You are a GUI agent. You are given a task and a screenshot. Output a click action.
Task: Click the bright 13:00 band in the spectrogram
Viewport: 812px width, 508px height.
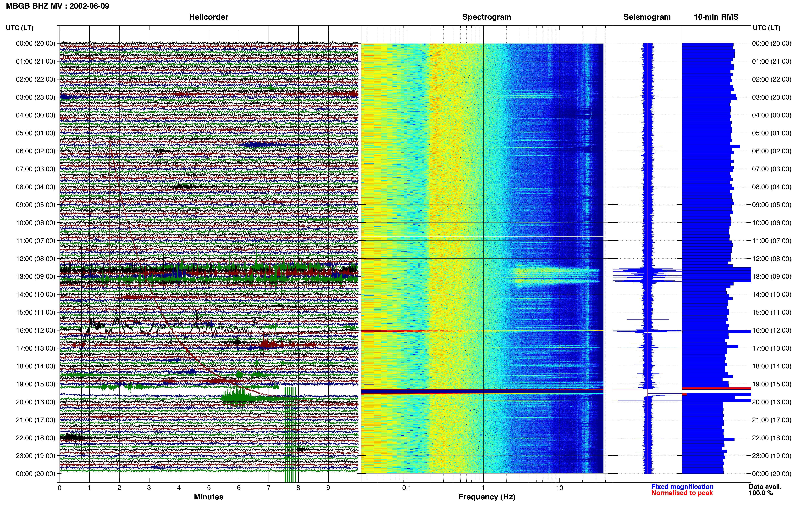554,275
